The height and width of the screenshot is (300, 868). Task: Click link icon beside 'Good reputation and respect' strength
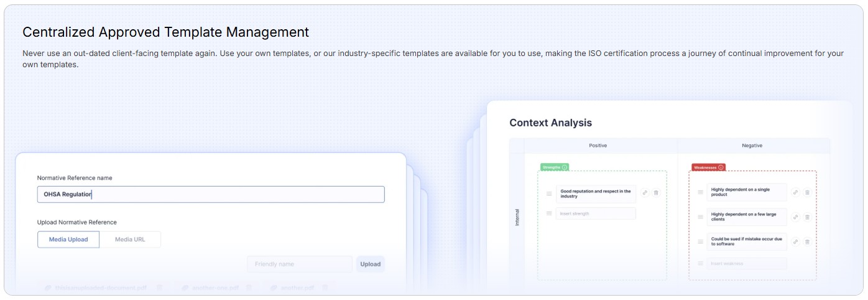coord(645,193)
